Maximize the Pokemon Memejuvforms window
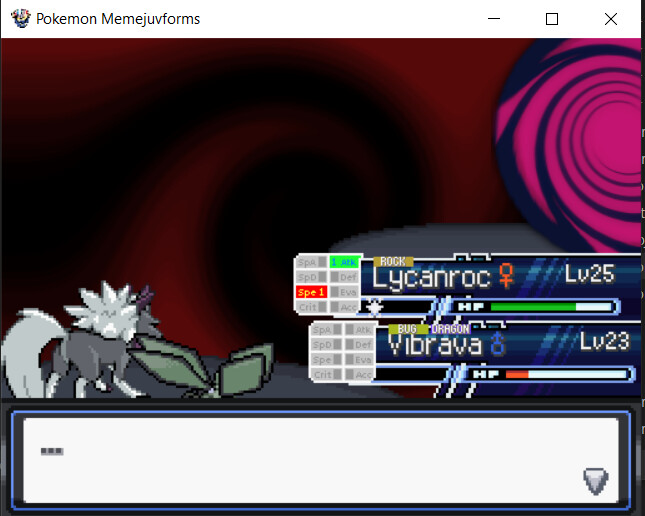This screenshot has height=516, width=645. [552, 19]
